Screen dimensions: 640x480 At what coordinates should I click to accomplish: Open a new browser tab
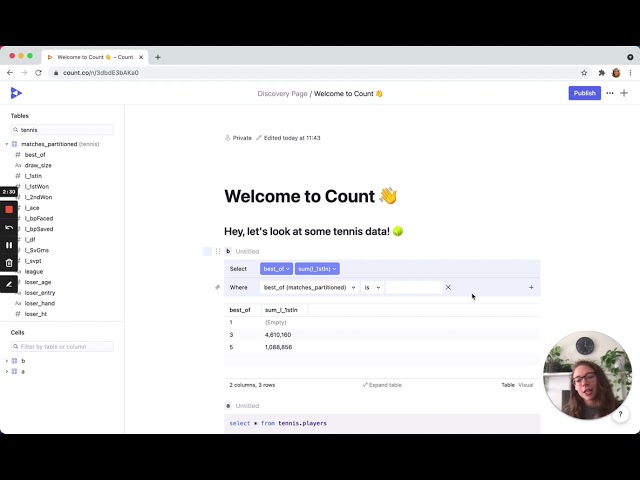158,57
